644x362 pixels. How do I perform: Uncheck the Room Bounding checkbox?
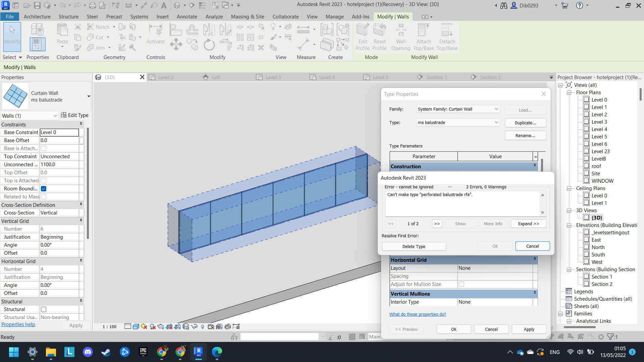[44, 189]
